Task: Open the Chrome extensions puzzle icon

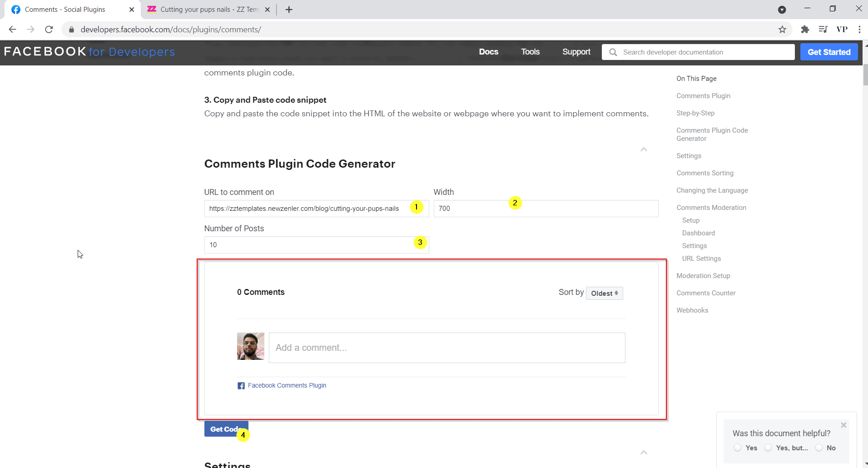Action: [x=805, y=29]
